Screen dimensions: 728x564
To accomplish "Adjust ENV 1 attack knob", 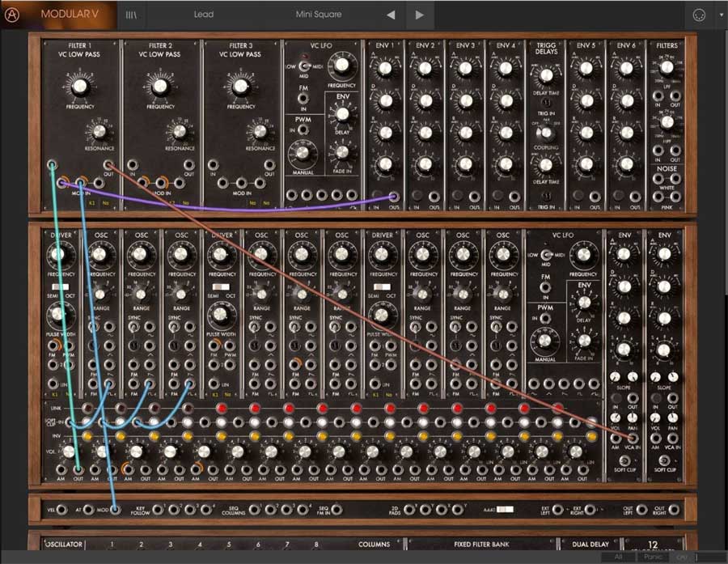I will 385,69.
